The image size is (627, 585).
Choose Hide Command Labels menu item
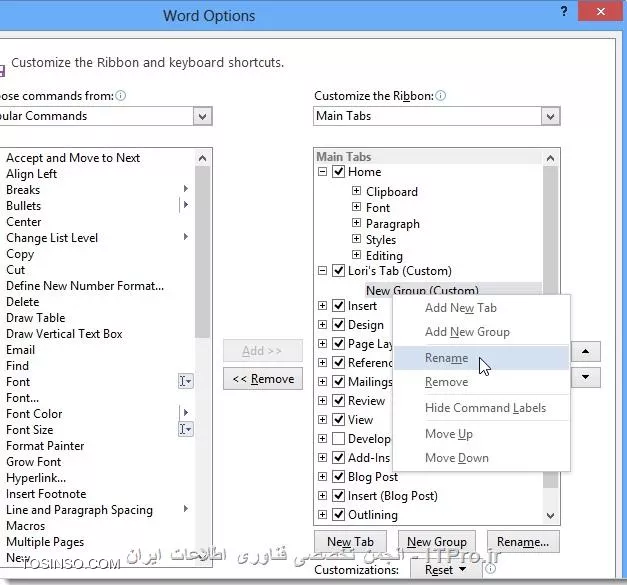481,408
